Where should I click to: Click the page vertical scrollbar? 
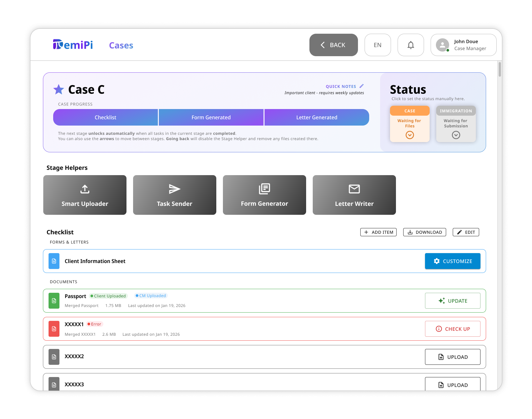click(500, 69)
